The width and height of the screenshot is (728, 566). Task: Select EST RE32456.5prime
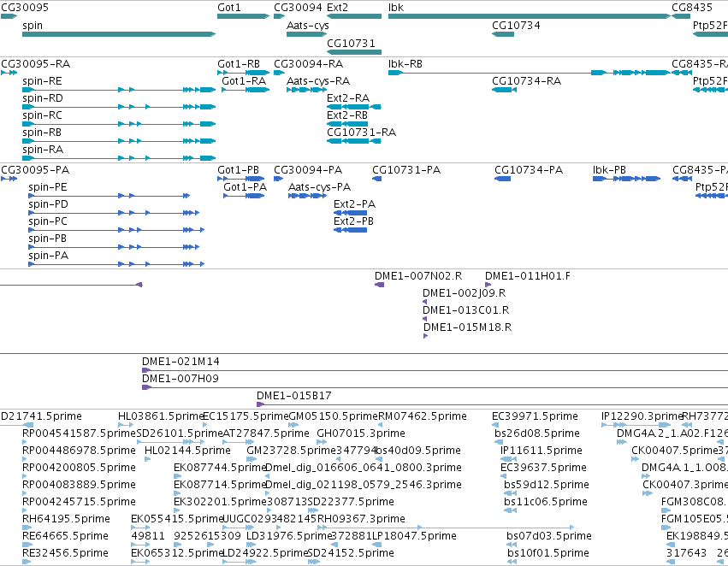(27, 562)
